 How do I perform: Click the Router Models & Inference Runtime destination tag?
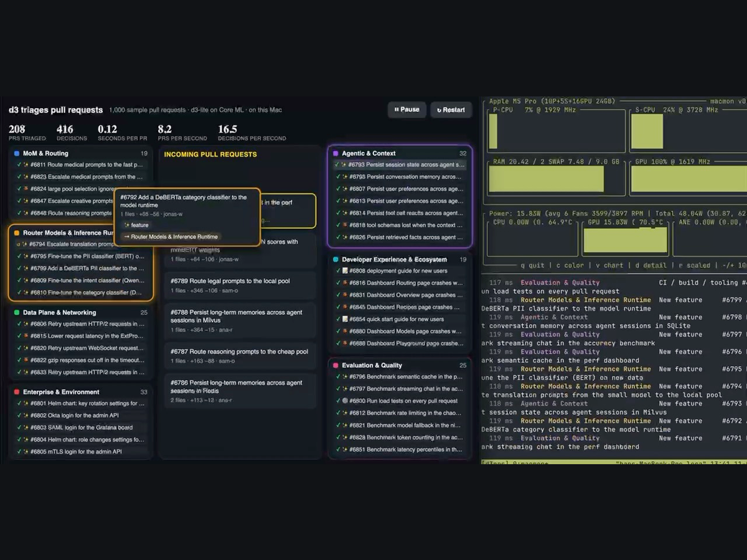pyautogui.click(x=171, y=236)
